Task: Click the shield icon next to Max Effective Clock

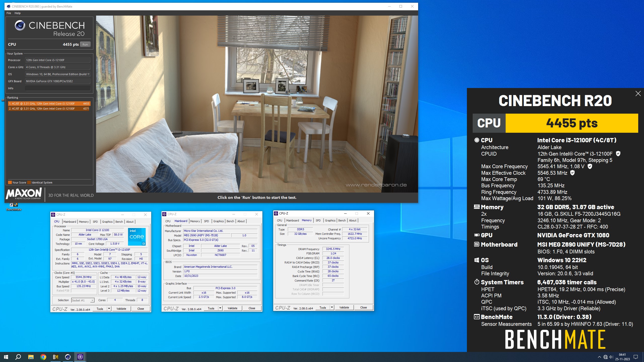Action: tap(572, 173)
